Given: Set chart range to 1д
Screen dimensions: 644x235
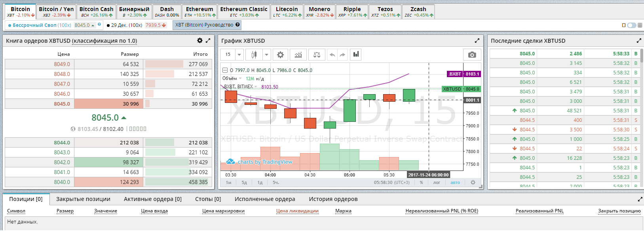Looking at the screenshot, I should point(260,182).
